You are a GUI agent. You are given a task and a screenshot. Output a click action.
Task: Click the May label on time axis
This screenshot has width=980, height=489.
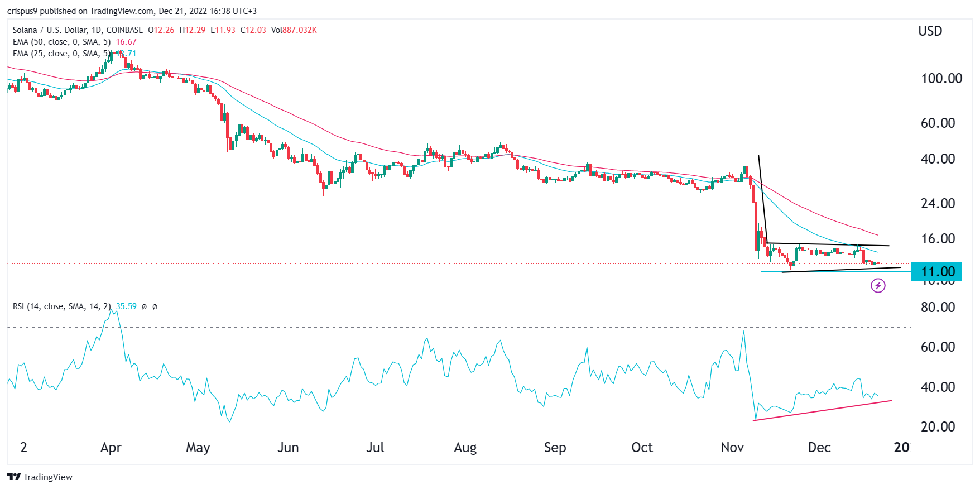tap(198, 448)
